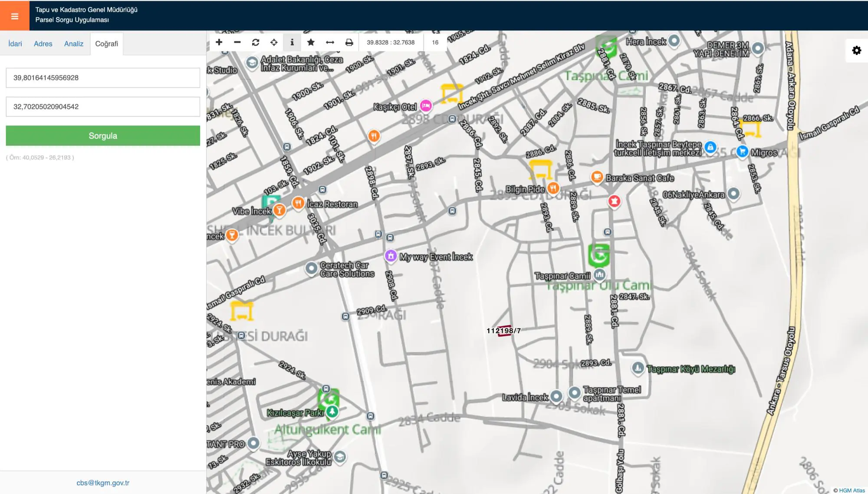Select the Coğrafi tab

point(107,43)
